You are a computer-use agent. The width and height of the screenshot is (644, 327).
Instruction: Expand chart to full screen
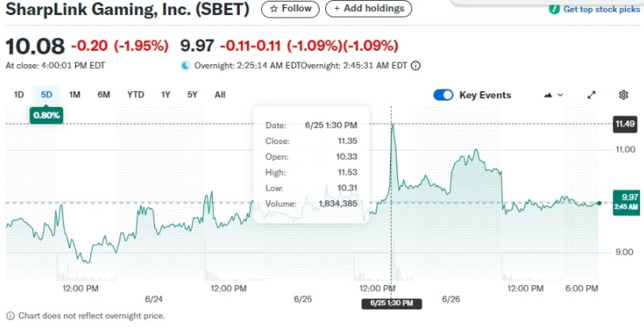591,95
